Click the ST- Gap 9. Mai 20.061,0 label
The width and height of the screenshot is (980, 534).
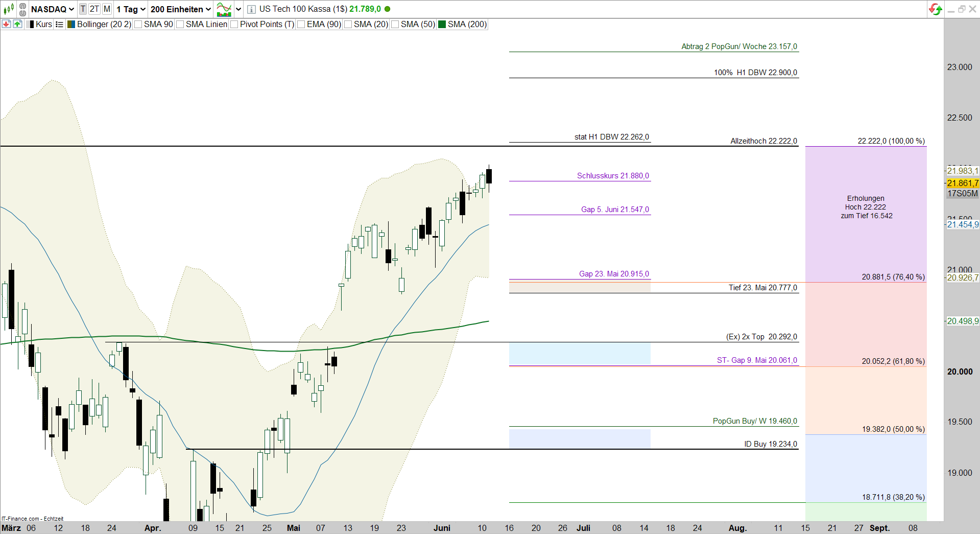pyautogui.click(x=757, y=360)
